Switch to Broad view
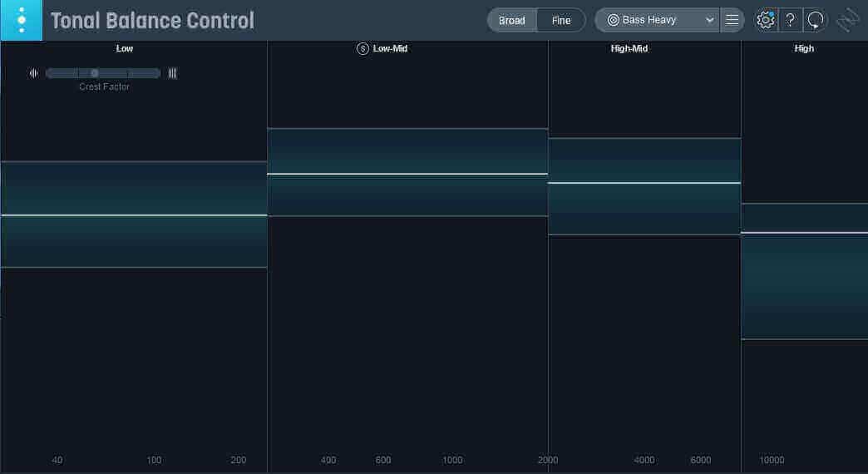Image resolution: width=868 pixels, height=474 pixels. pos(511,21)
